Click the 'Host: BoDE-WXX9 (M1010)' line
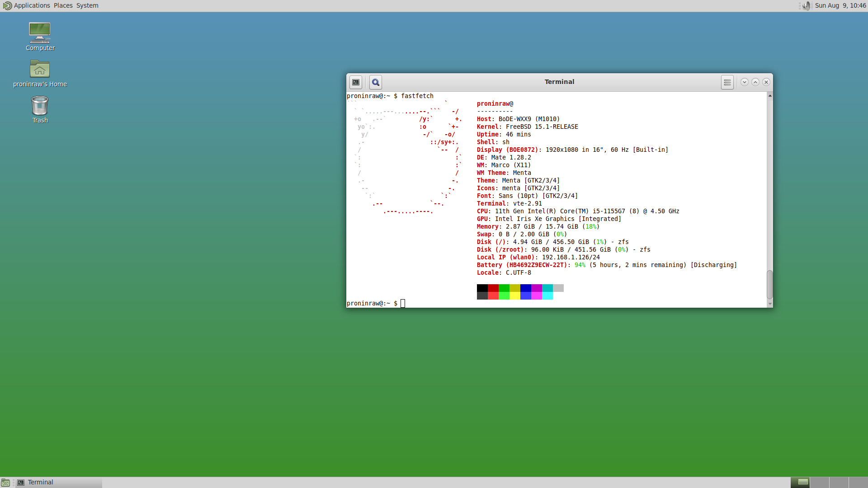868x488 pixels. 518,119
